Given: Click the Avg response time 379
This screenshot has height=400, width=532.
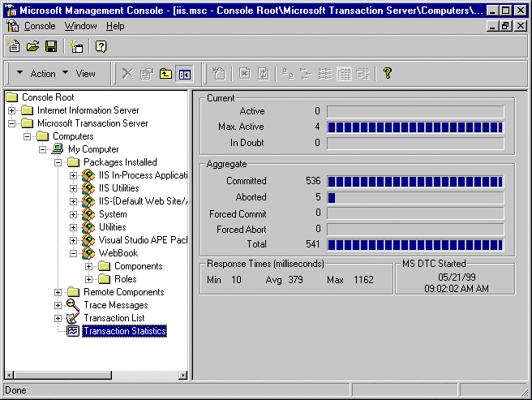Looking at the screenshot, I should tap(295, 280).
